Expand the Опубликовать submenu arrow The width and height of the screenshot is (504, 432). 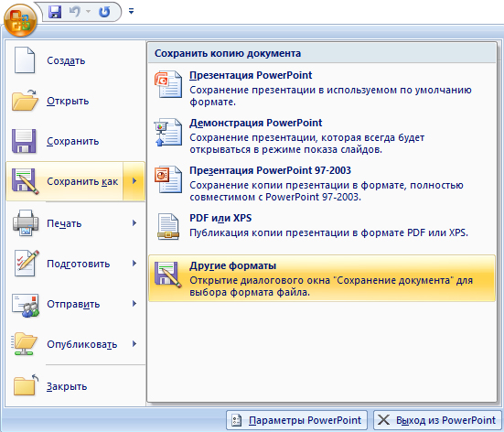pyautogui.click(x=134, y=344)
